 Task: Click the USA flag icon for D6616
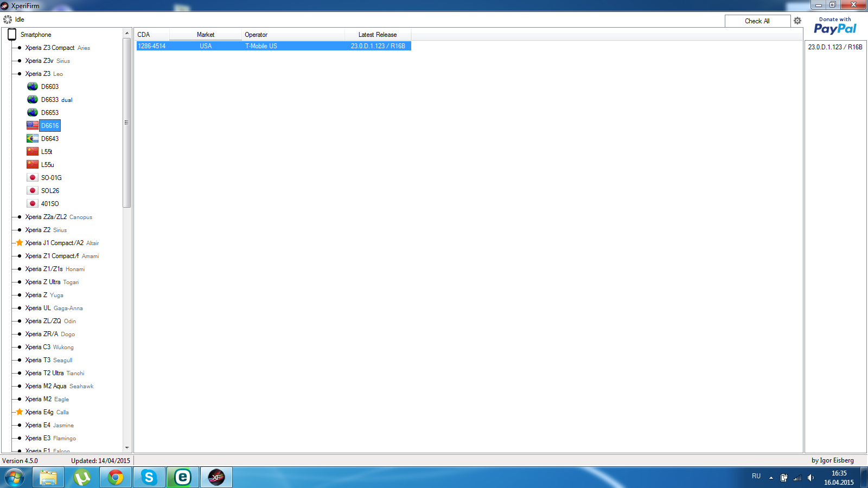coord(33,125)
